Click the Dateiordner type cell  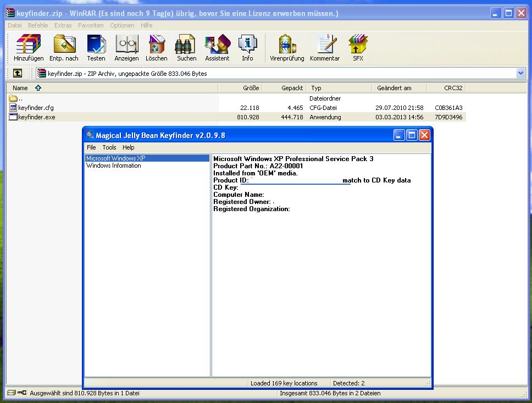(325, 98)
